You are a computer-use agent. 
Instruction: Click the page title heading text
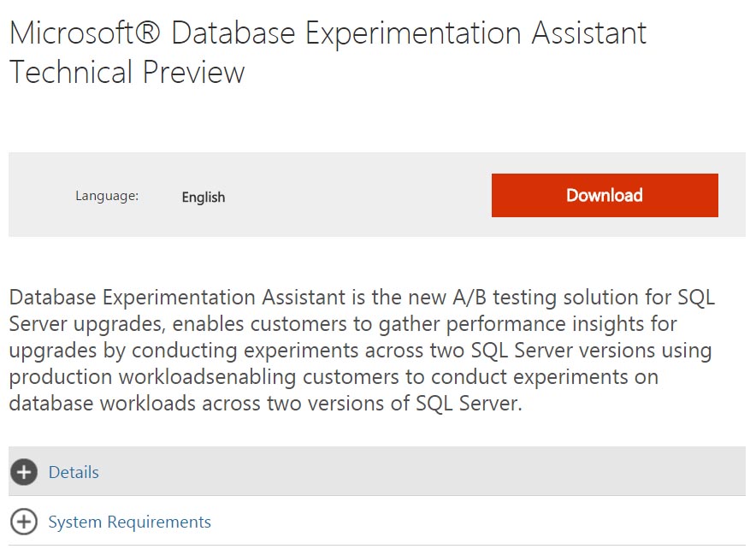pyautogui.click(x=328, y=53)
